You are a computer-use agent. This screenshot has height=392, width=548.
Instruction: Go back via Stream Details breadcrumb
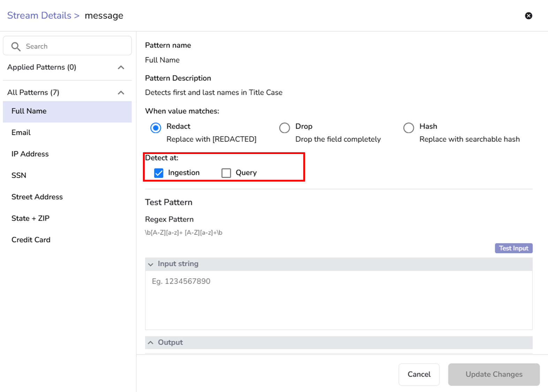(39, 16)
